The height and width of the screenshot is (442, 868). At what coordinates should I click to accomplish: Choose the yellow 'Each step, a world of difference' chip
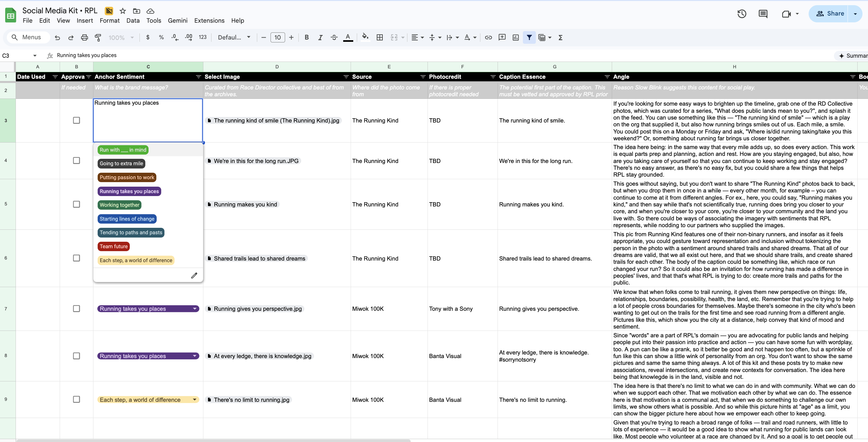(136, 260)
